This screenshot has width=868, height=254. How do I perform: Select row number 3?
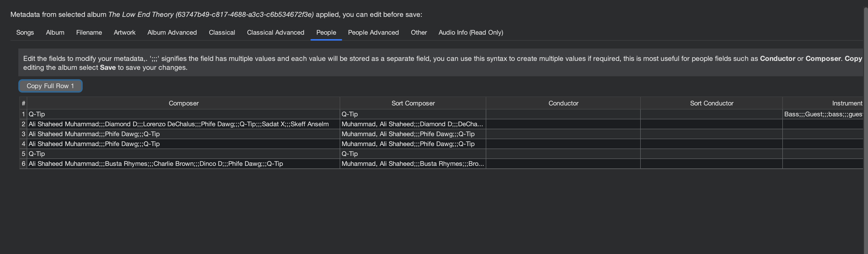coord(23,134)
